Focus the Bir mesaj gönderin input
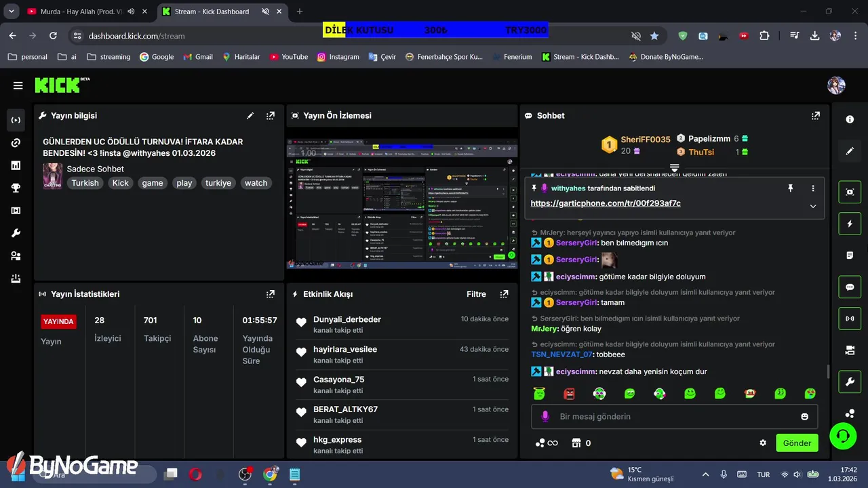This screenshot has height=488, width=868. pos(675,417)
